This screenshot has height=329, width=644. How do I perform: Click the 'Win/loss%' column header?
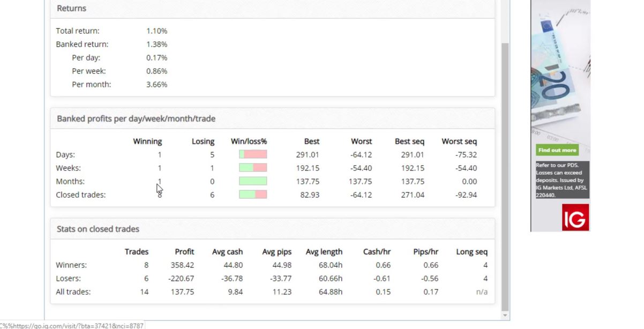tap(249, 141)
